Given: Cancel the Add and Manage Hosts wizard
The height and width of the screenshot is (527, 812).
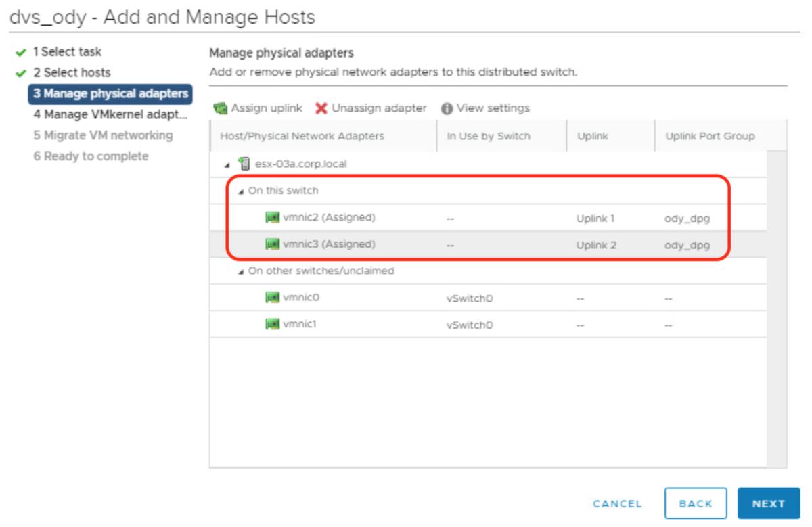Looking at the screenshot, I should tap(617, 504).
